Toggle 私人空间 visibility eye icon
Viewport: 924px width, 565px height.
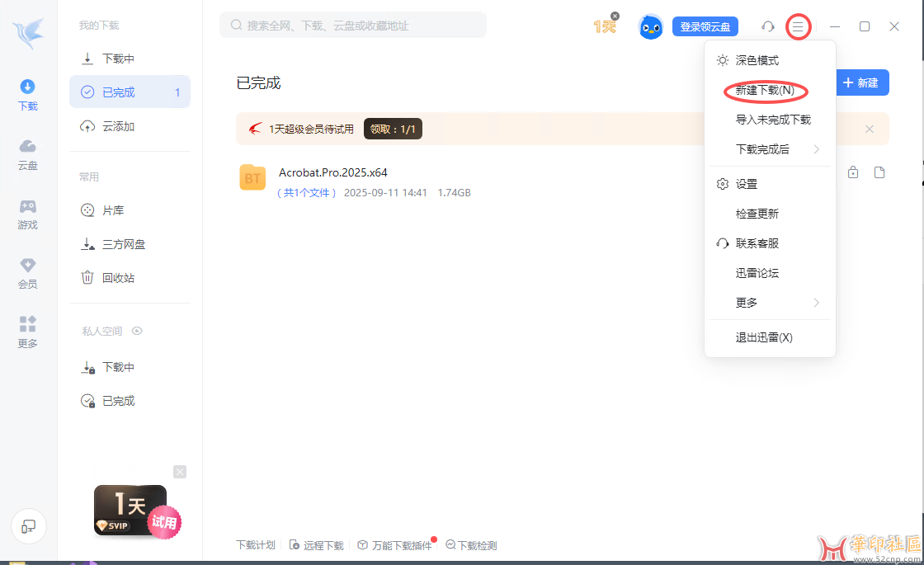coord(137,331)
